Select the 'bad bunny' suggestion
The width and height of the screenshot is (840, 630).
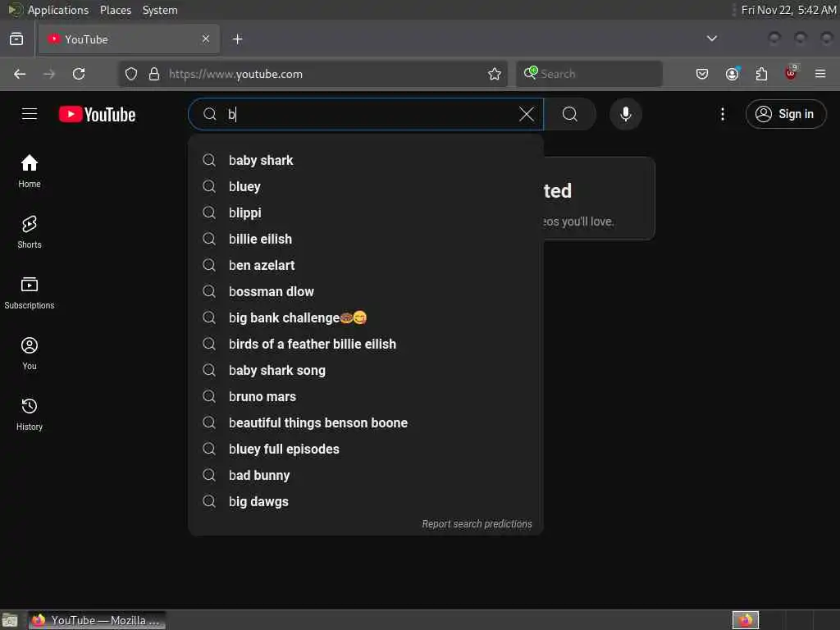[x=366, y=475]
